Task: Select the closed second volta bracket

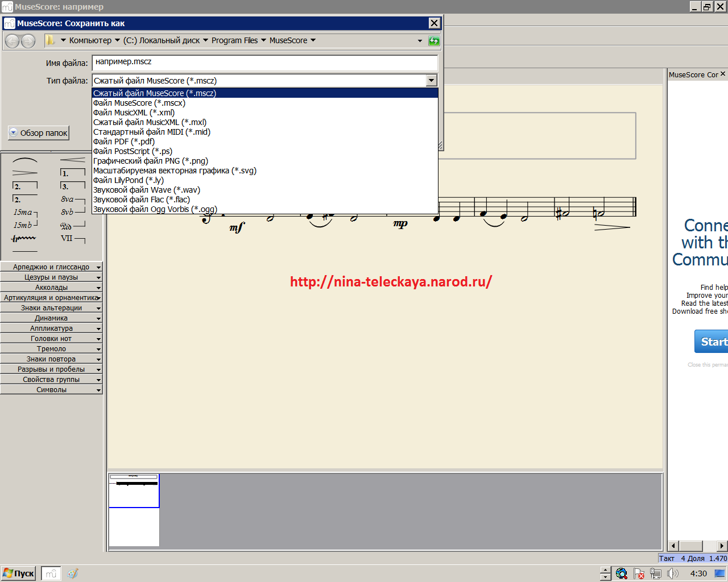Action: click(25, 186)
